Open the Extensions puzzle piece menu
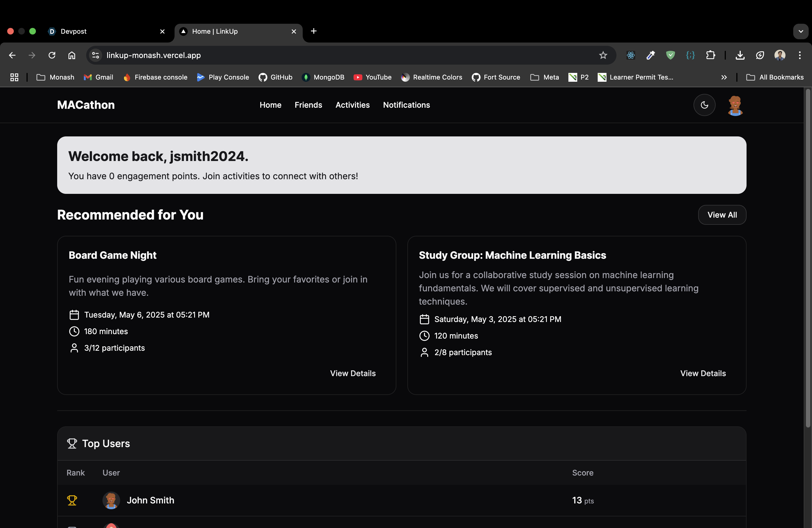812x528 pixels. point(710,55)
